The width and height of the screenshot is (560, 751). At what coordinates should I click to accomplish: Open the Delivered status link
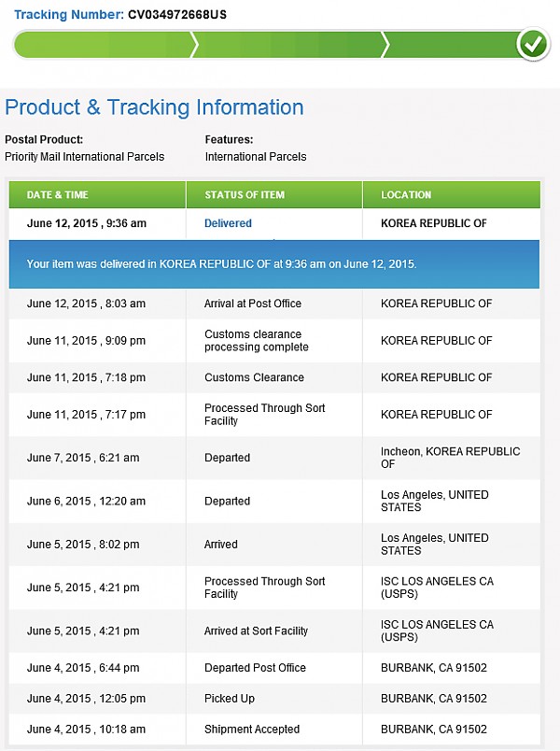(228, 223)
